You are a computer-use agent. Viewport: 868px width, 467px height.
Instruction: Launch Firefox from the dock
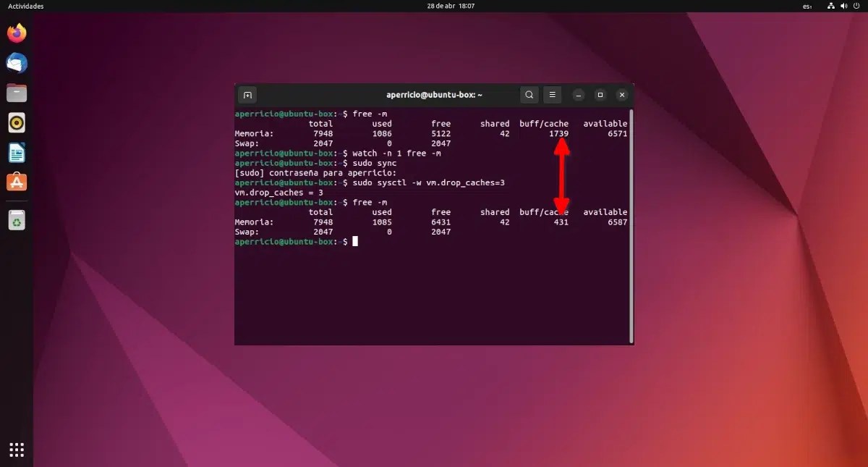[16, 33]
